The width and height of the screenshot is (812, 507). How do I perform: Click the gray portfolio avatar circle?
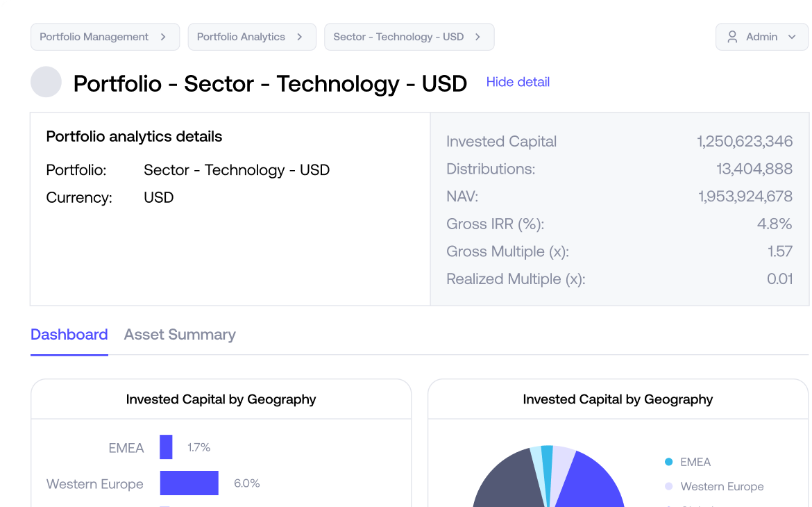pyautogui.click(x=46, y=82)
